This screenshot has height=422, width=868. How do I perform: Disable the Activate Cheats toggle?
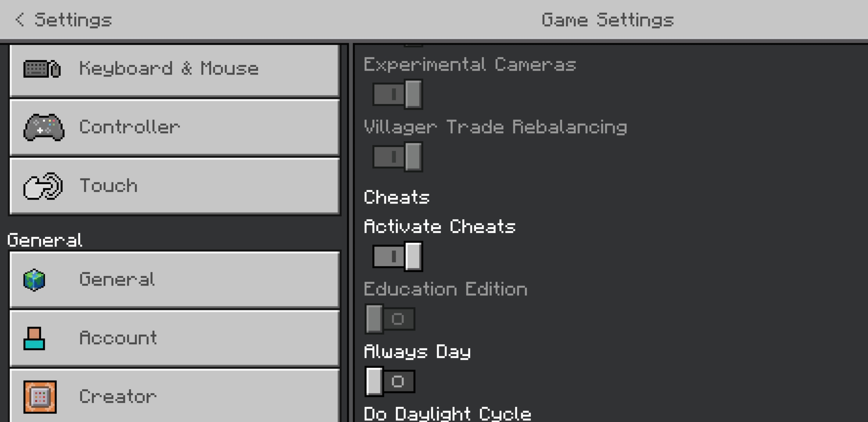tap(397, 256)
